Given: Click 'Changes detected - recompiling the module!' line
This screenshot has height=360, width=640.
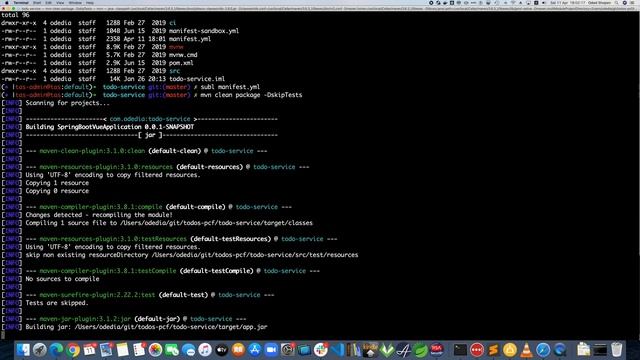Looking at the screenshot, I should 99,215.
